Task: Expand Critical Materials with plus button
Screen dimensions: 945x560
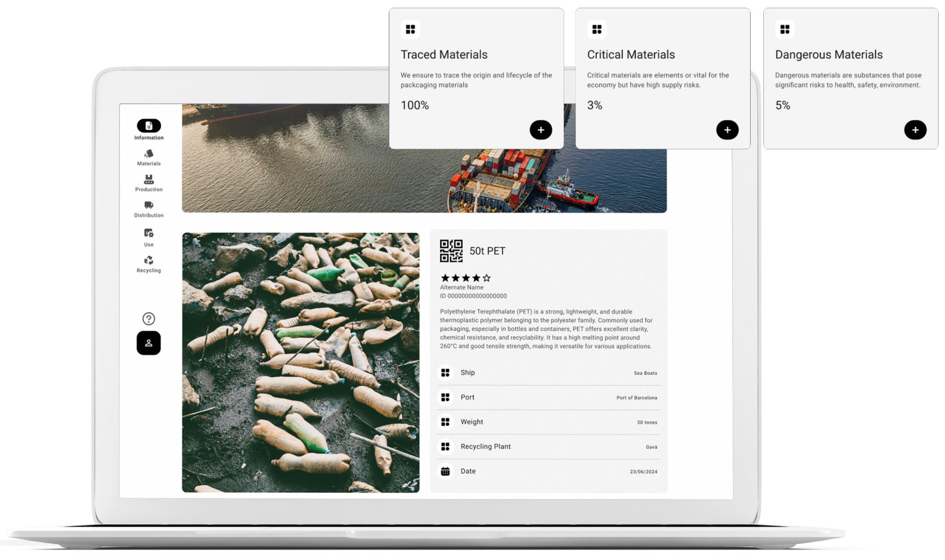Action: pyautogui.click(x=727, y=130)
